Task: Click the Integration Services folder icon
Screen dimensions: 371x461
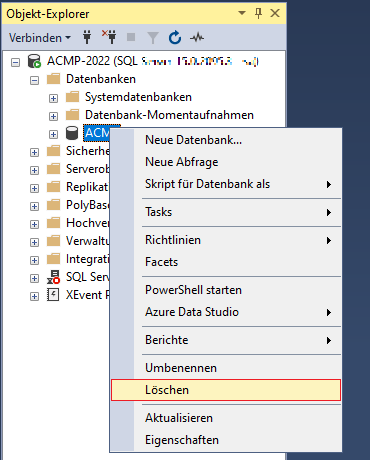Action: pyautogui.click(x=53, y=259)
